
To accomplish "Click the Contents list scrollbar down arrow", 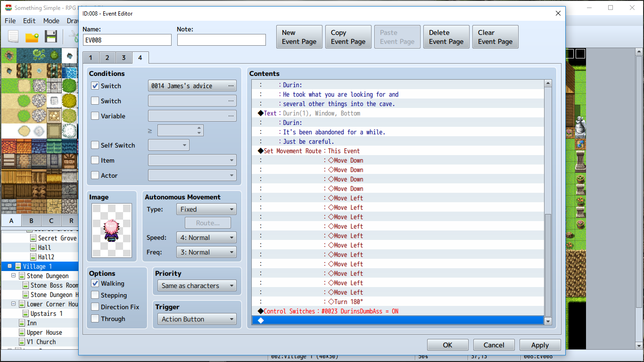I will point(548,321).
